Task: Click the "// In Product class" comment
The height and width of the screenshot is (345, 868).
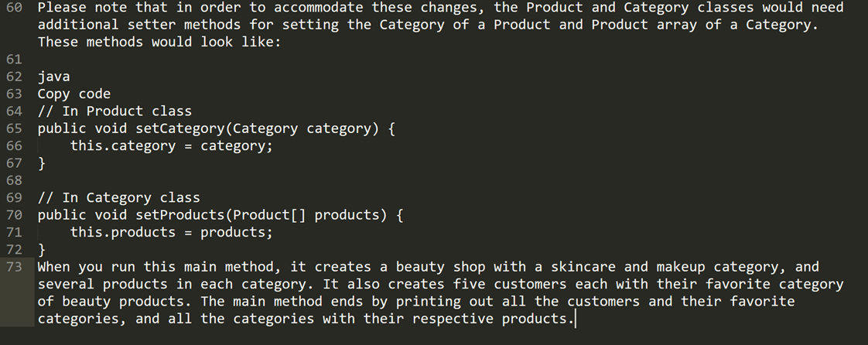Action: click(114, 111)
